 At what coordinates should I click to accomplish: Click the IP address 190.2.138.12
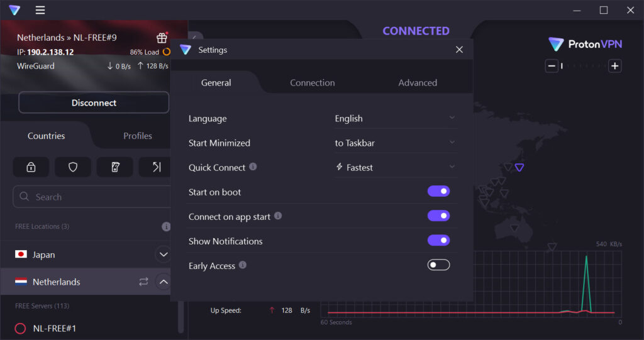click(50, 52)
